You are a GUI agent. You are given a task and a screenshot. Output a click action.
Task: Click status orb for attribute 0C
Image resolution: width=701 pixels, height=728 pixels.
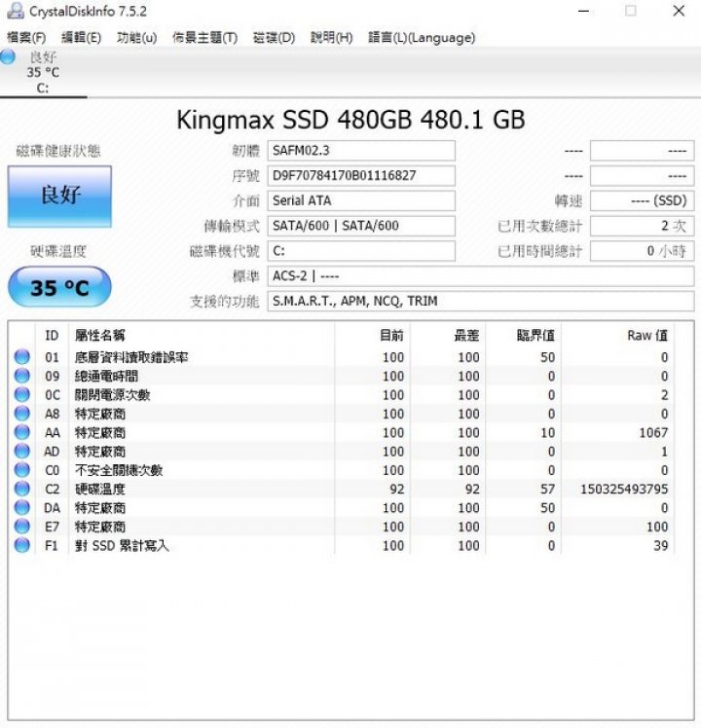21,394
